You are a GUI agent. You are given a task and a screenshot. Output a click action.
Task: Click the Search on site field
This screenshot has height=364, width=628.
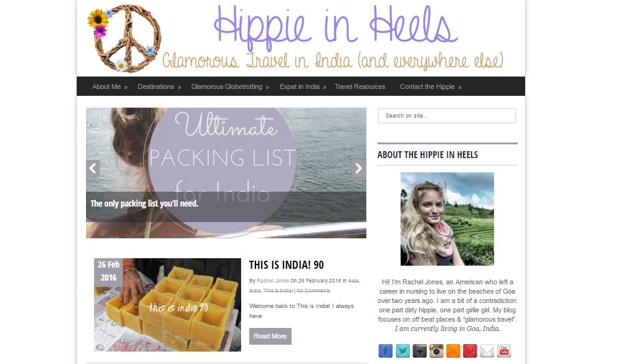click(x=447, y=116)
